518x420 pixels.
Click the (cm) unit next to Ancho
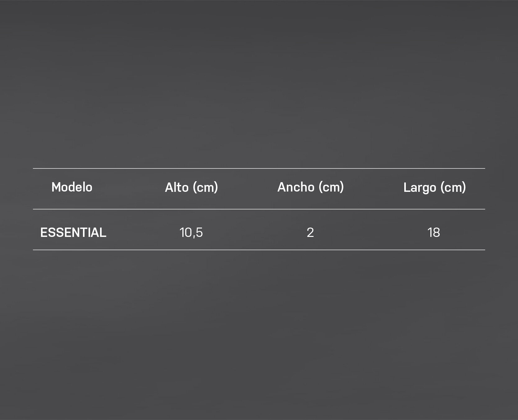[331, 187]
